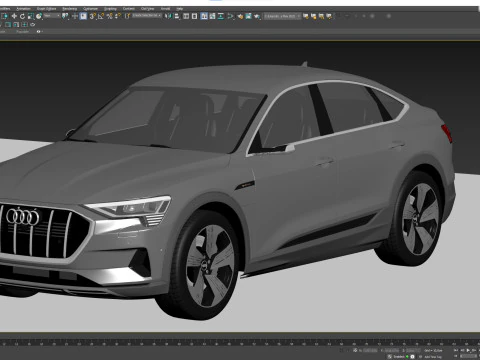This screenshot has width=480, height=360.
Task: Open the Rendering menu
Action: (x=70, y=9)
